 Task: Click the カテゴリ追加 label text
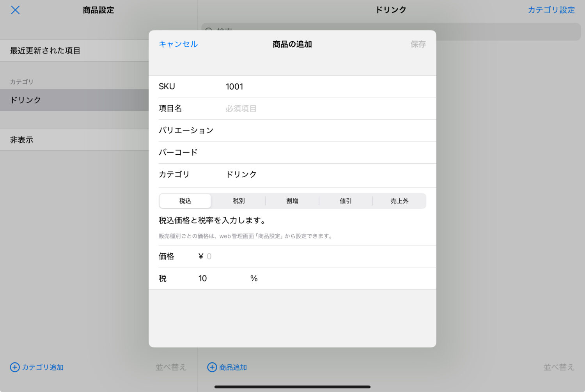click(x=43, y=367)
